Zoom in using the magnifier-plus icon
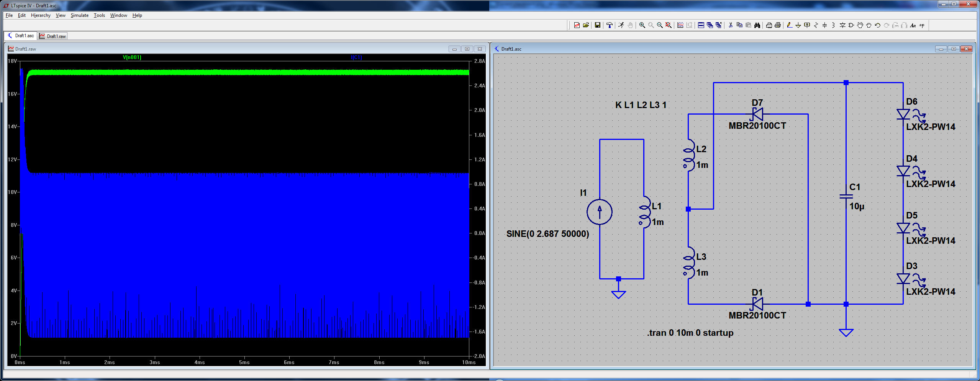This screenshot has height=381, width=980. (642, 25)
